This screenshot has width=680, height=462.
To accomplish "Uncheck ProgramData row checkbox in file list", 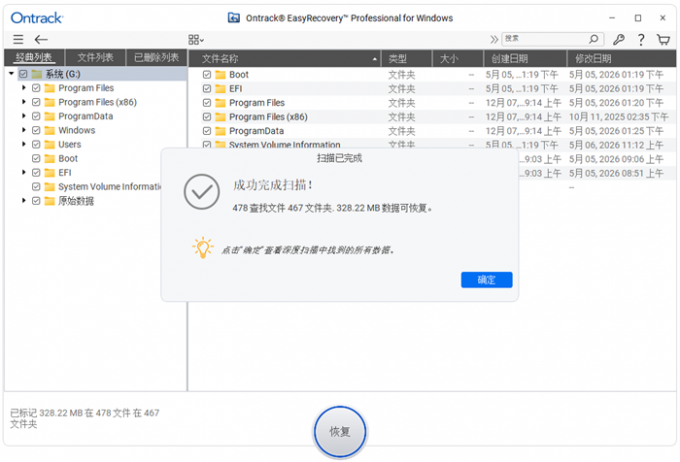I will (207, 131).
